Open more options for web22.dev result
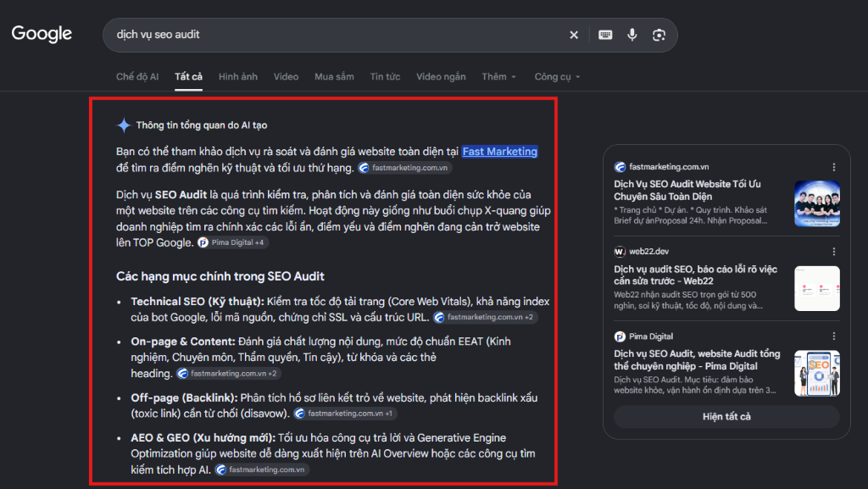 click(x=834, y=252)
